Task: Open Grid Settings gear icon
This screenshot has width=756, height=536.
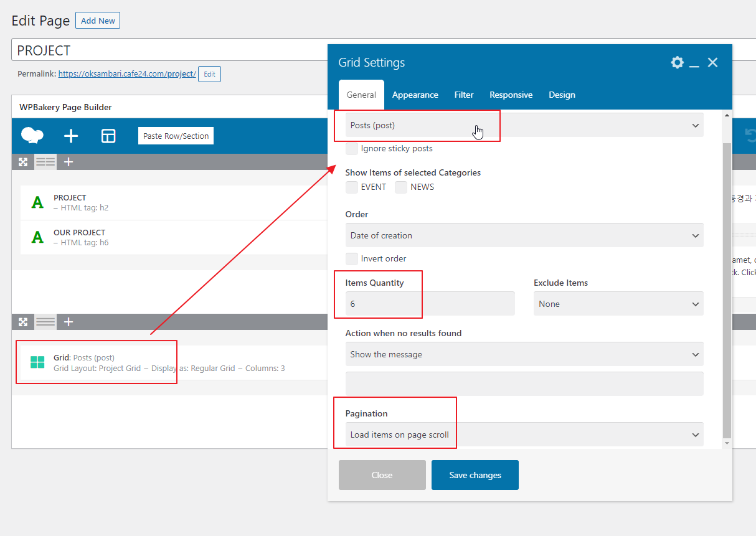Action: (677, 62)
